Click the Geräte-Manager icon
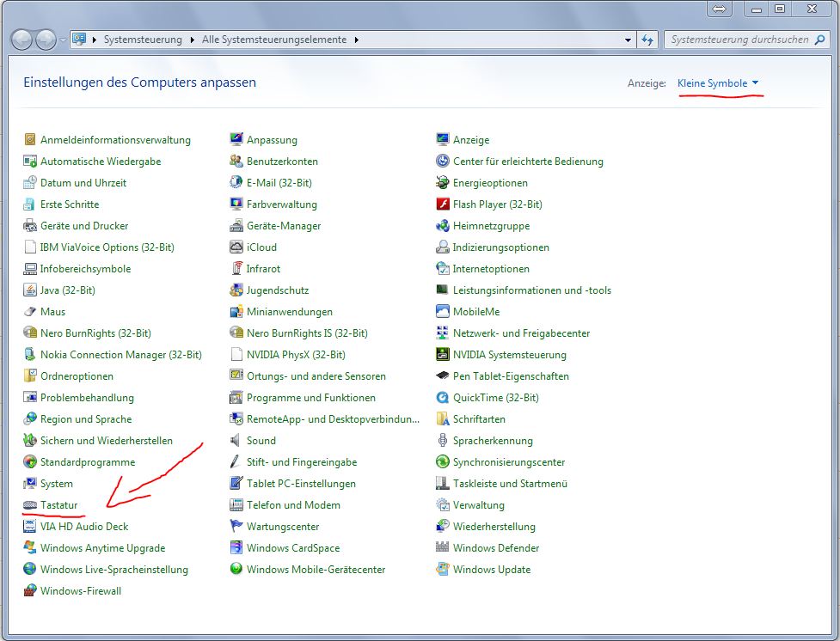Viewport: 840px width, 641px height. point(236,225)
